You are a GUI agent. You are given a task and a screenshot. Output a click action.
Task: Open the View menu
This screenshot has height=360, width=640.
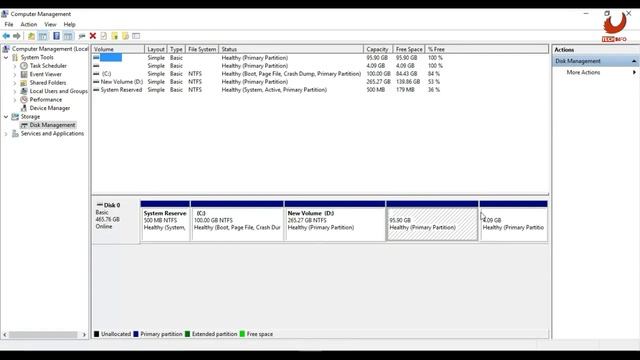(x=50, y=24)
